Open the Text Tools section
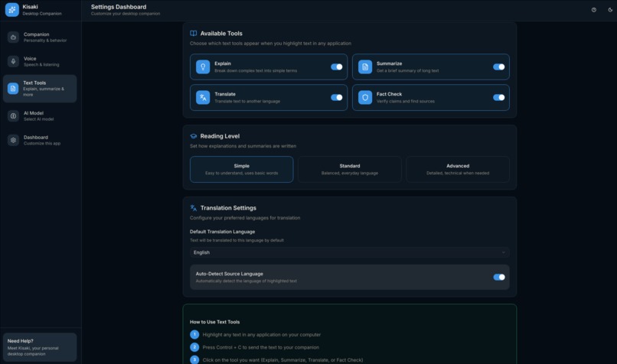Viewport: 617px width, 364px height. [40, 89]
